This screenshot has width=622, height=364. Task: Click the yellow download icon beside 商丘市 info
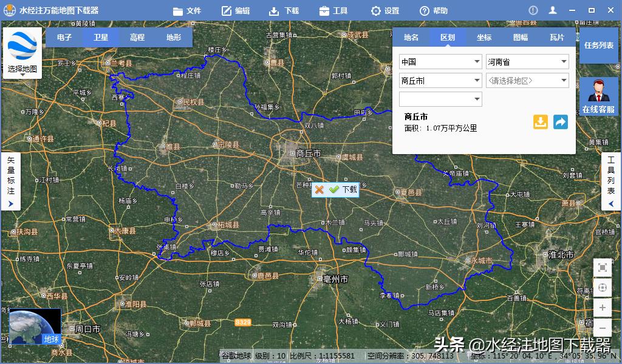[540, 122]
